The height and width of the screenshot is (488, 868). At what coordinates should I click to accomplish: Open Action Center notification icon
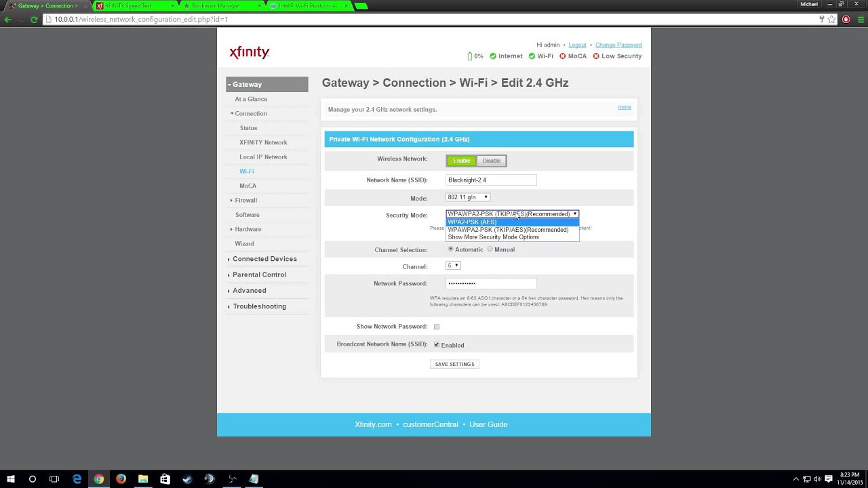click(x=829, y=479)
